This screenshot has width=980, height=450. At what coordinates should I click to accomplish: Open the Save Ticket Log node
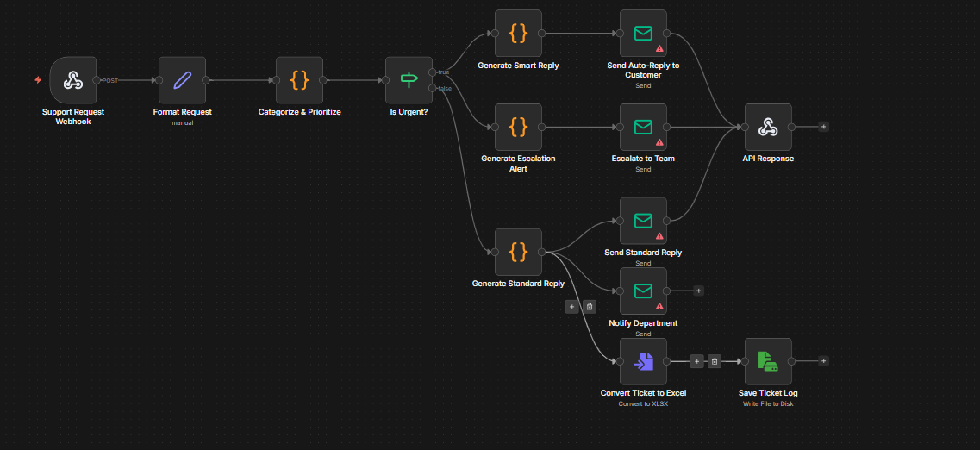[768, 361]
